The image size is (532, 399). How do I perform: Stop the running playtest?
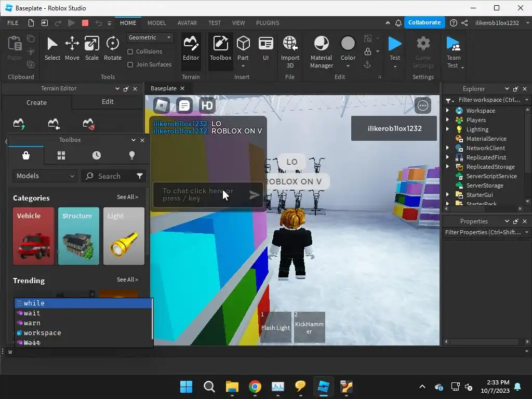point(85,23)
